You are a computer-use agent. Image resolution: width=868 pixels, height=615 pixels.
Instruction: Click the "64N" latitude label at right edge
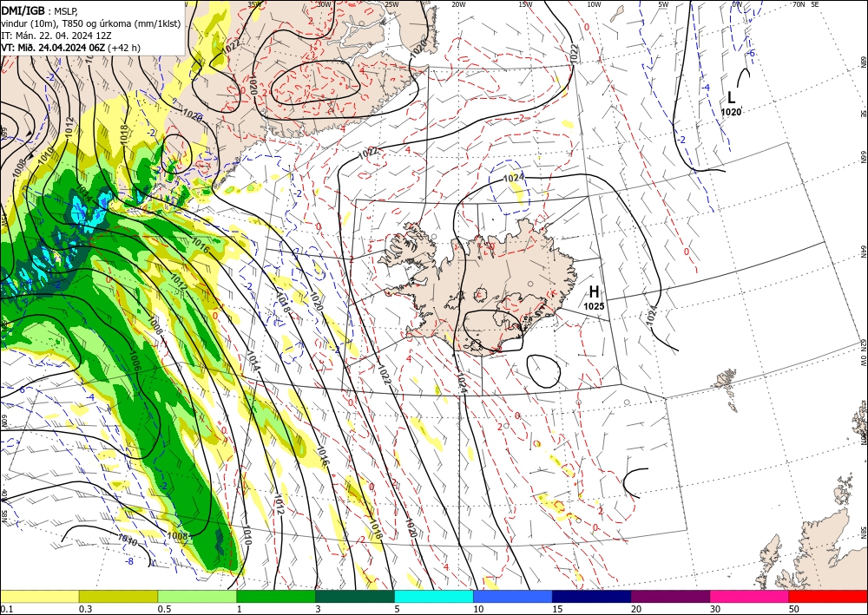point(863,251)
